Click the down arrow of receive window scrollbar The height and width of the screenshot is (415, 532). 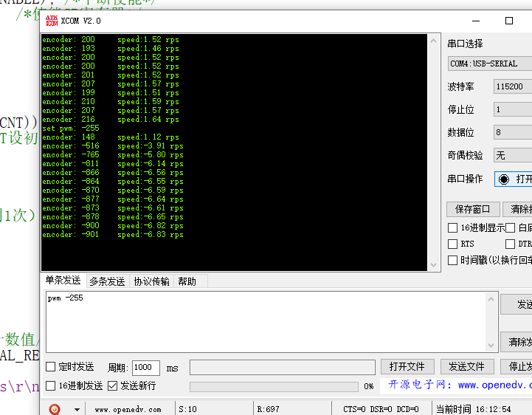point(433,265)
